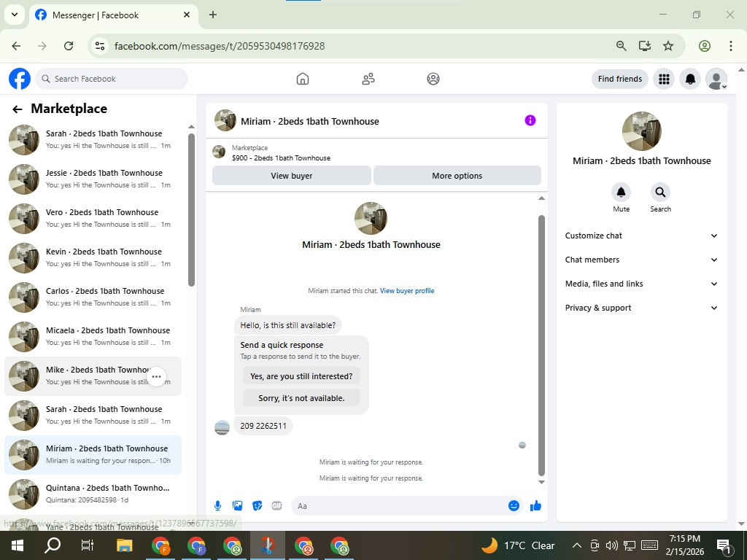The width and height of the screenshot is (747, 560).
Task: Open the Facebook home logo
Action: tap(20, 79)
